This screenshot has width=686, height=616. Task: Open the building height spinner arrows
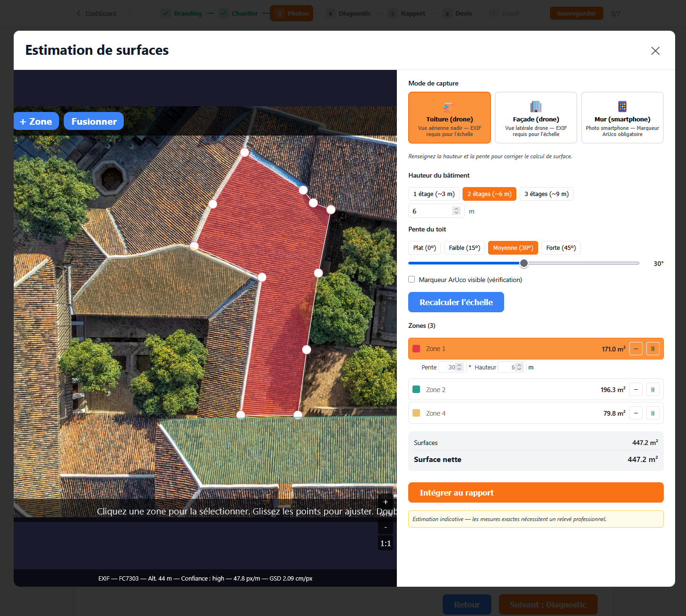455,211
